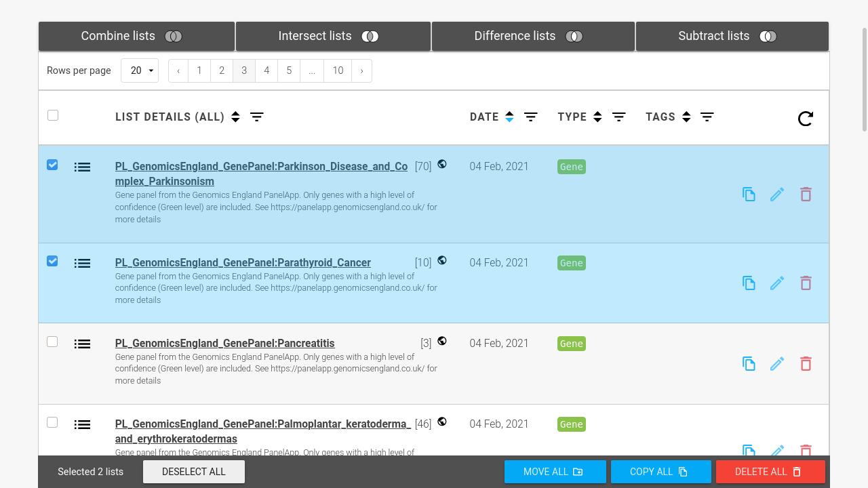Open filter for List Details column
868x488 pixels.
(x=257, y=117)
